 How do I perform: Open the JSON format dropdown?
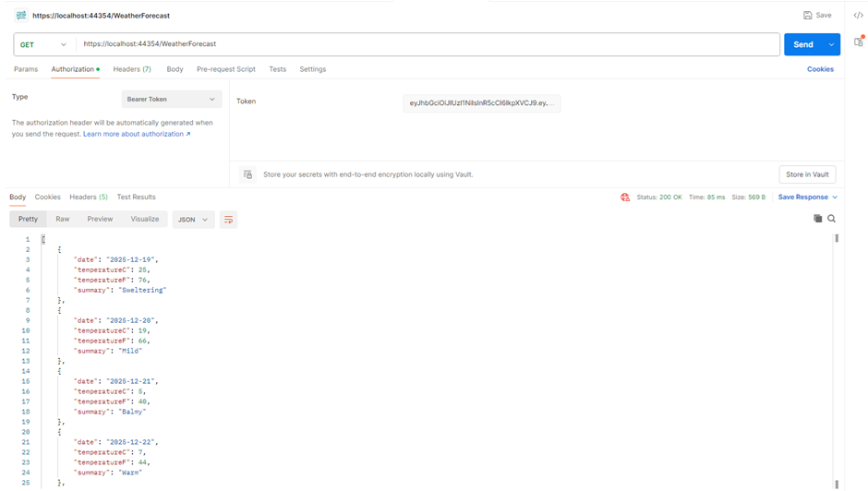193,220
